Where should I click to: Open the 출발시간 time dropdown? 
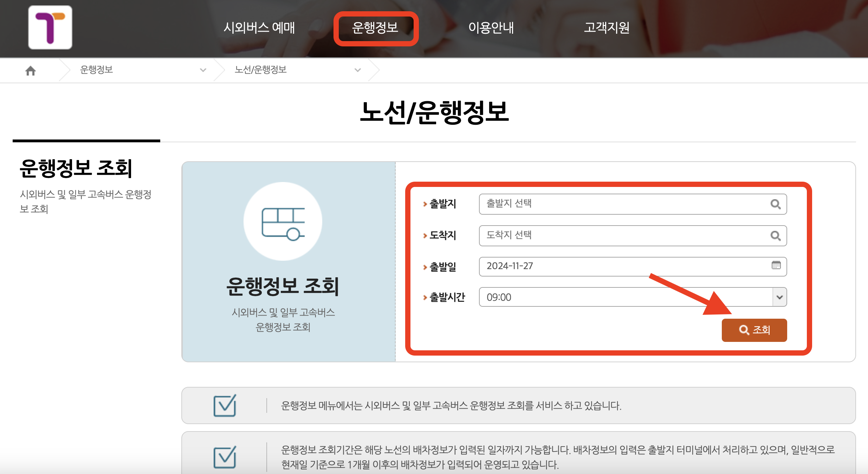click(x=780, y=297)
